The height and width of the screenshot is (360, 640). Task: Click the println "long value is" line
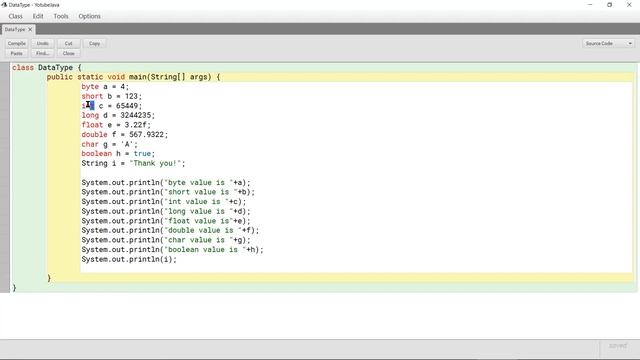point(166,211)
